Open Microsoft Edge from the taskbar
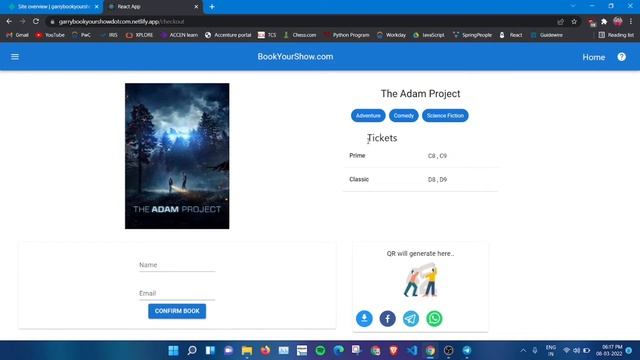This screenshot has width=640, height=360. pos(338,351)
